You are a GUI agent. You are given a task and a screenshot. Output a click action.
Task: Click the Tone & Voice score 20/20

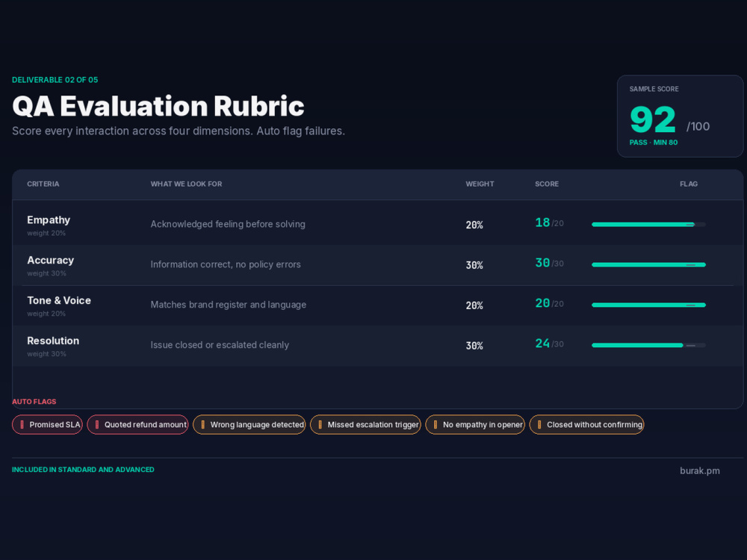pos(549,303)
